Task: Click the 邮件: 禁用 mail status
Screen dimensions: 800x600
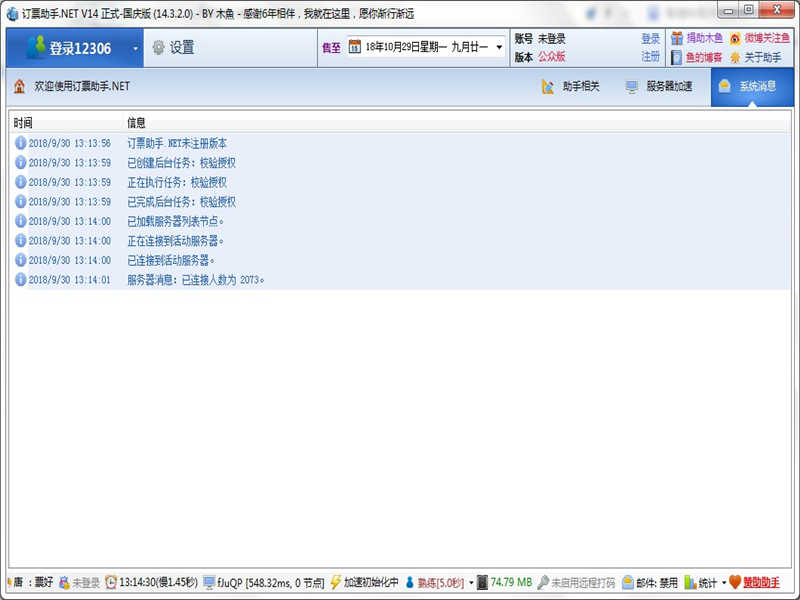Action: click(650, 582)
